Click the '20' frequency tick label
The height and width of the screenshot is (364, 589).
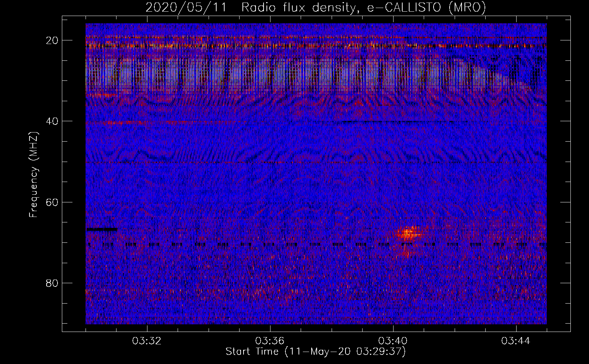52,40
